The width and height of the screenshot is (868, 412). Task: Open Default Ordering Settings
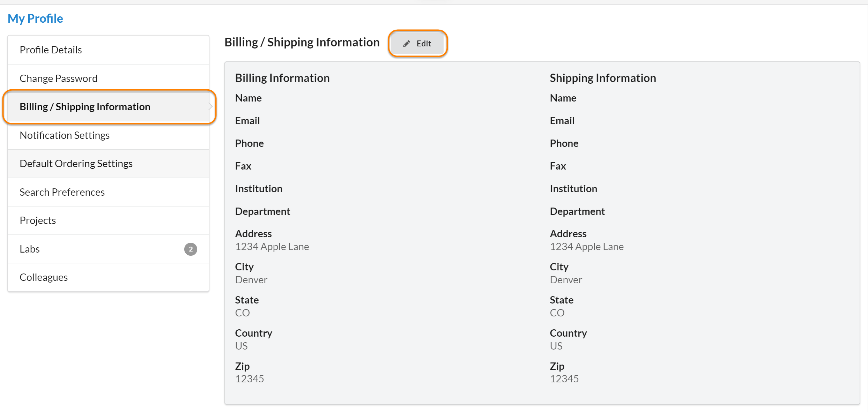click(76, 164)
